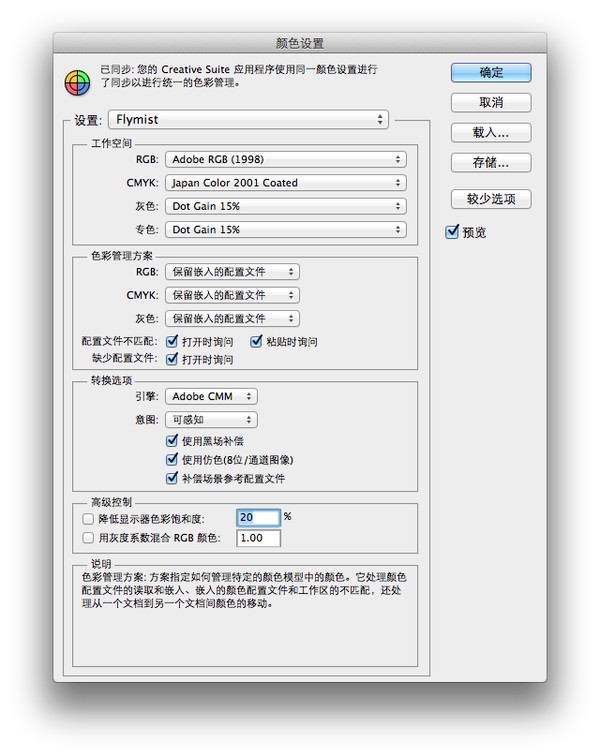This screenshot has height=756, width=600.
Task: Toggle 补偿场景参考配置文件 checkbox
Action: (172, 478)
